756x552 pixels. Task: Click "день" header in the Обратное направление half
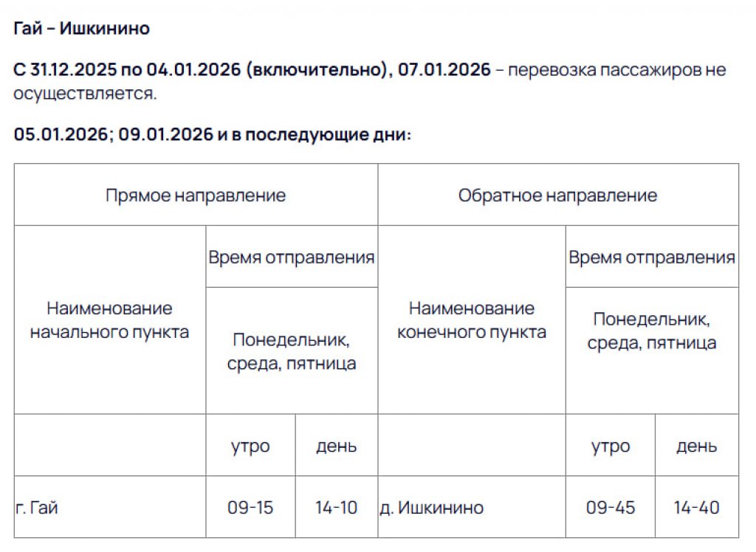(696, 446)
